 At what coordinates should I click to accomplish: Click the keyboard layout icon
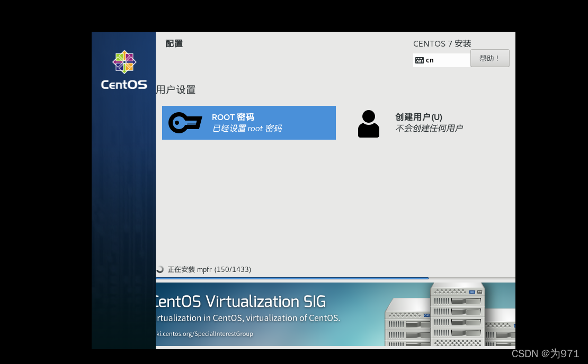[420, 60]
